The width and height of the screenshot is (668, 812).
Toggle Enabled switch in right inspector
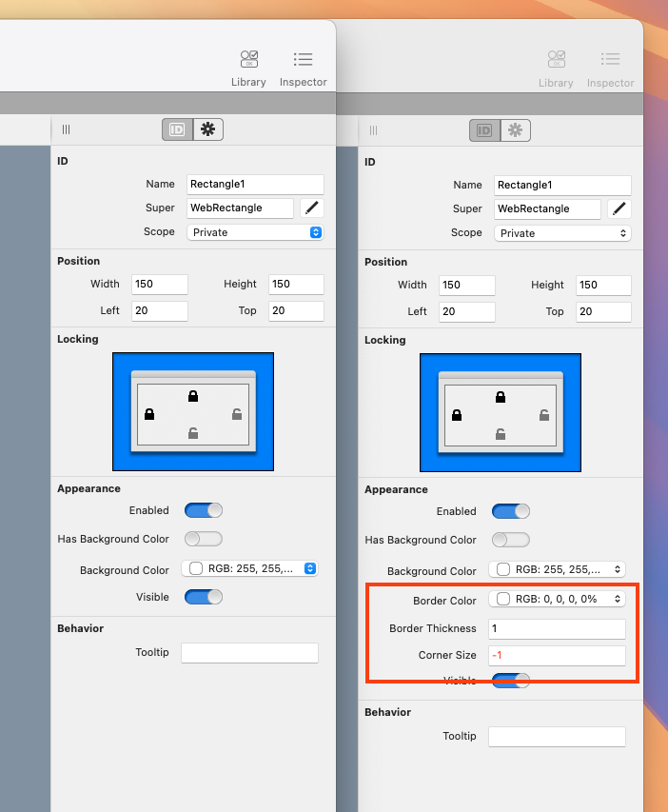511,511
